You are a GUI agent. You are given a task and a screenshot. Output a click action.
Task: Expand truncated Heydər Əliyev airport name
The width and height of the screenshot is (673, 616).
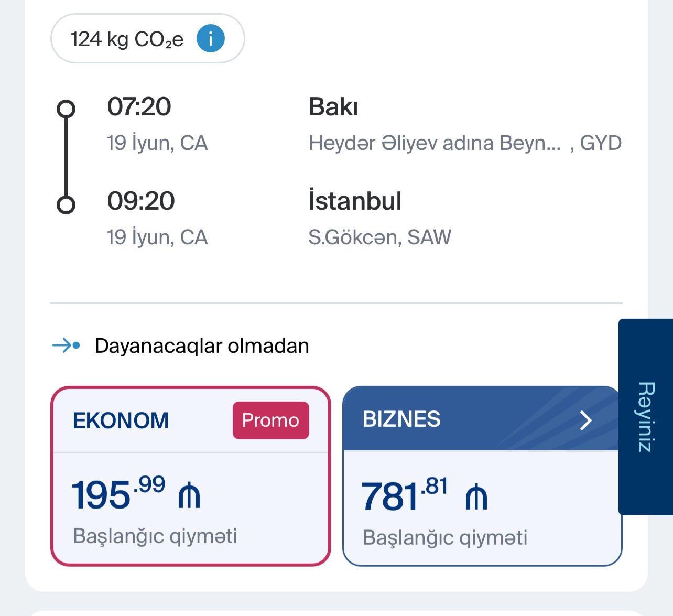435,143
